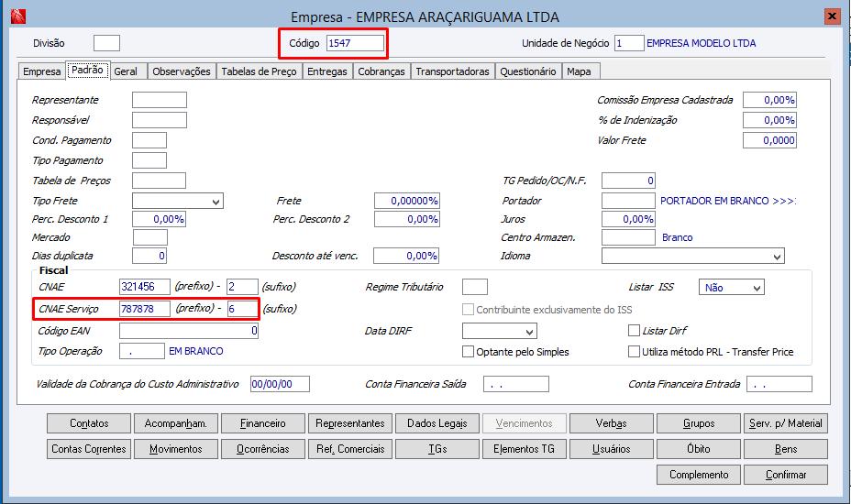Click the Código field with 1547
851x504 pixels.
(355, 43)
